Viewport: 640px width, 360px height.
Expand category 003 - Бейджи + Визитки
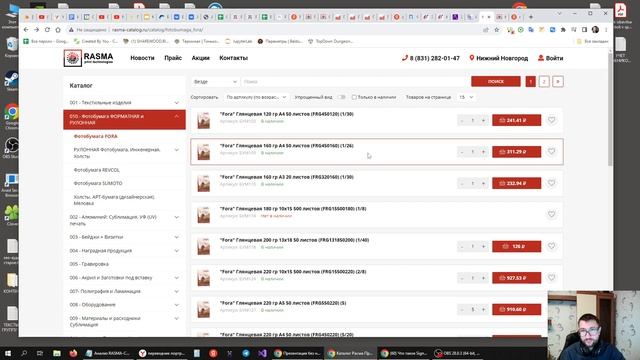point(176,237)
